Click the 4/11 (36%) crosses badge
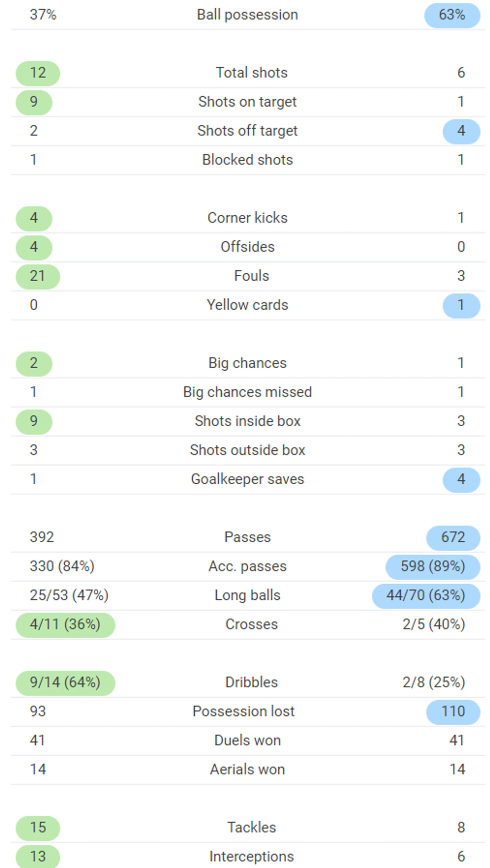This screenshot has height=868, width=490. coord(65,625)
